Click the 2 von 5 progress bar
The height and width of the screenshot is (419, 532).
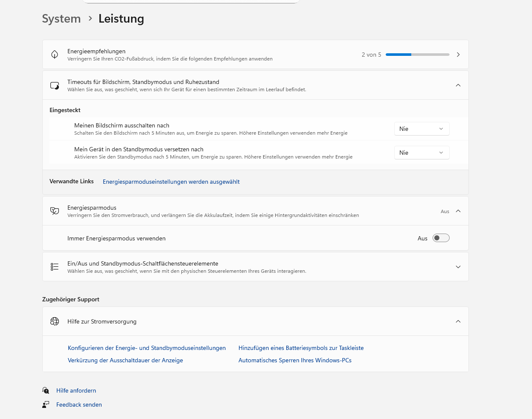[417, 55]
